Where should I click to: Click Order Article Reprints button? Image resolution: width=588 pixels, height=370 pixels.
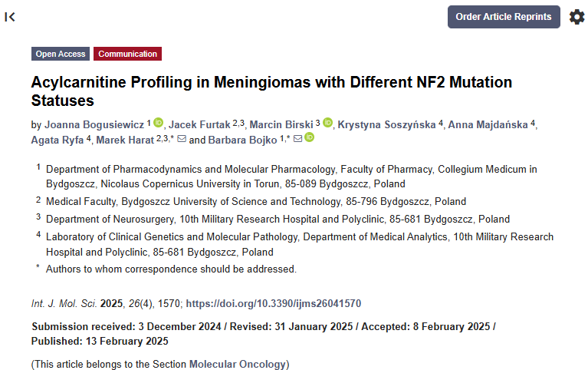click(x=504, y=17)
